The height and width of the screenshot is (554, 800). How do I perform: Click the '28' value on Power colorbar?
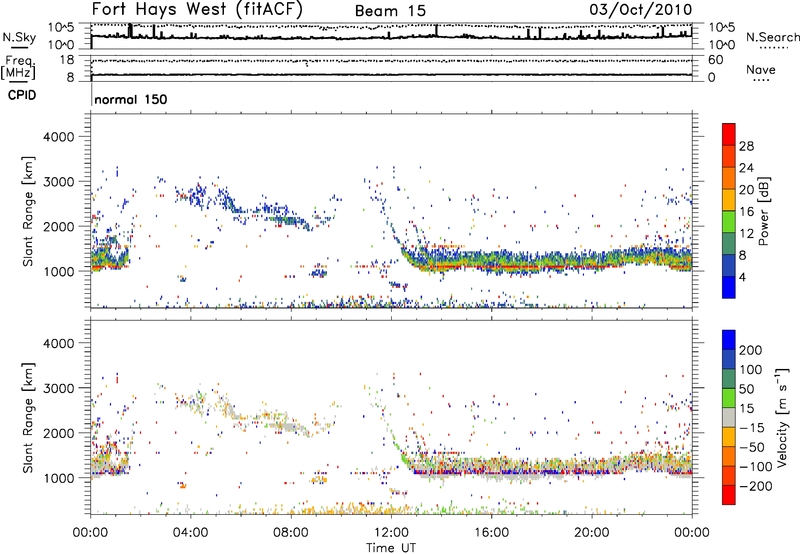pos(746,146)
